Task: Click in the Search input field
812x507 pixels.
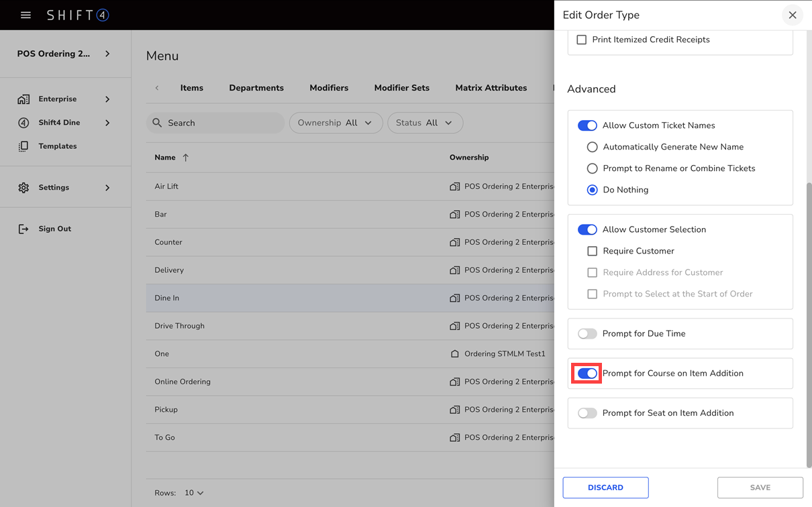Action: 215,123
